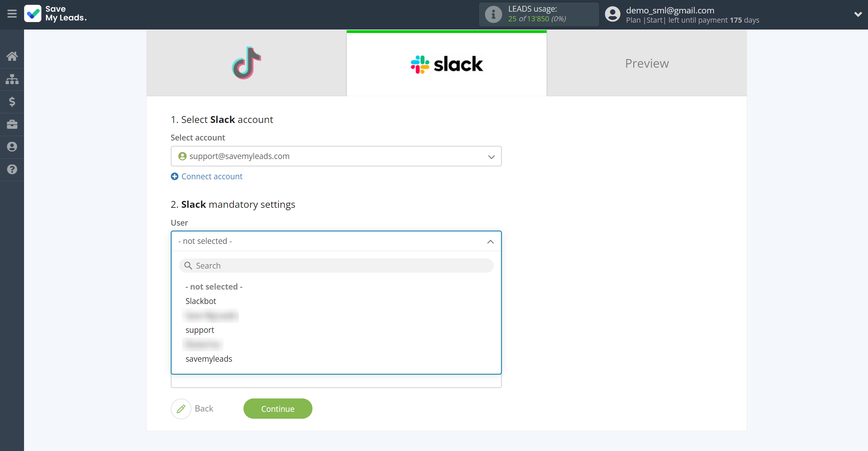
Task: Click the Save My Leads home icon
Action: click(x=13, y=56)
